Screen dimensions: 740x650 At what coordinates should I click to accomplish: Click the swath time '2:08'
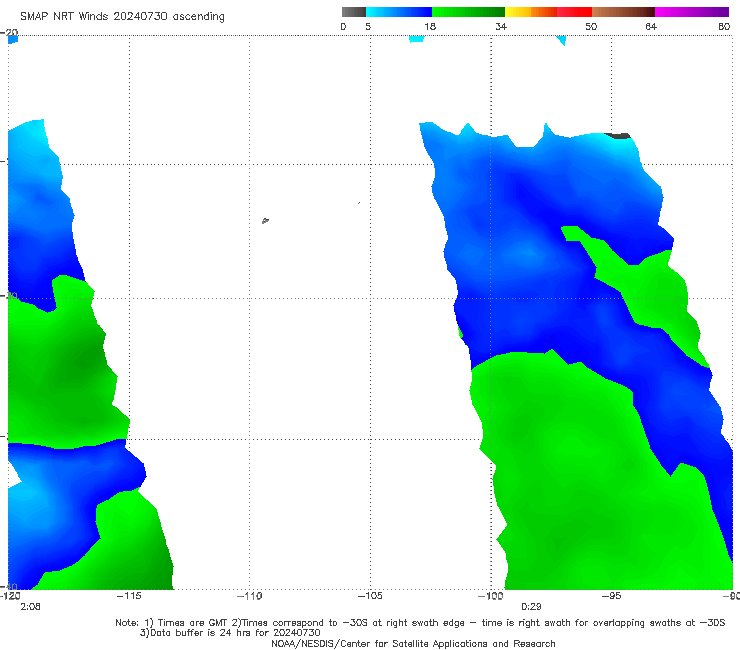(30, 607)
